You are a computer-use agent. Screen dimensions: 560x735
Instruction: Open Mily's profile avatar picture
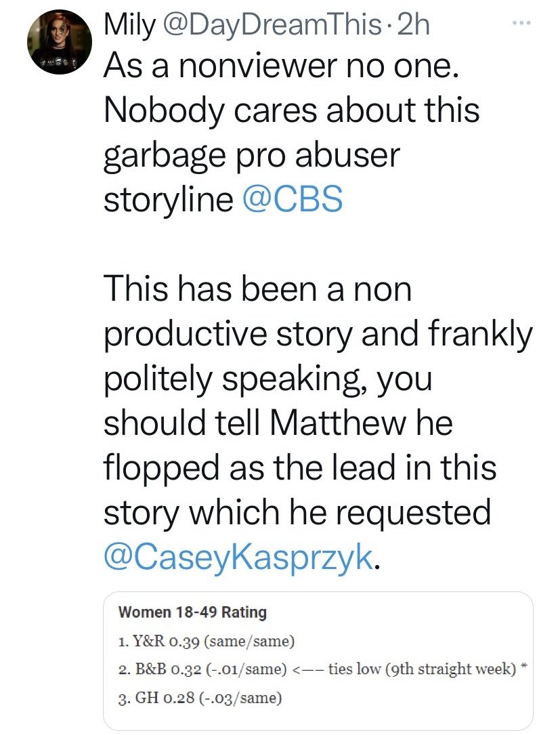click(60, 41)
